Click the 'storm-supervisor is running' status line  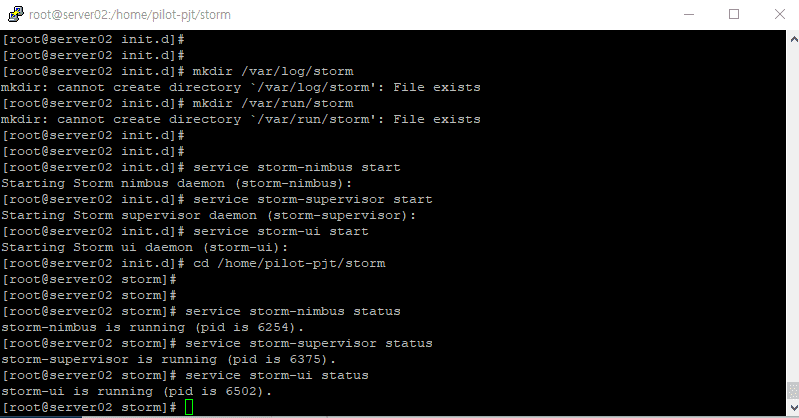tap(168, 359)
